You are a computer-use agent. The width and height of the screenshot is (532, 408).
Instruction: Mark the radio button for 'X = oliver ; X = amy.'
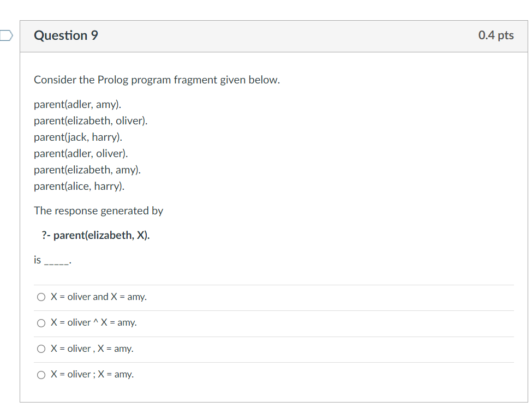[41, 375]
